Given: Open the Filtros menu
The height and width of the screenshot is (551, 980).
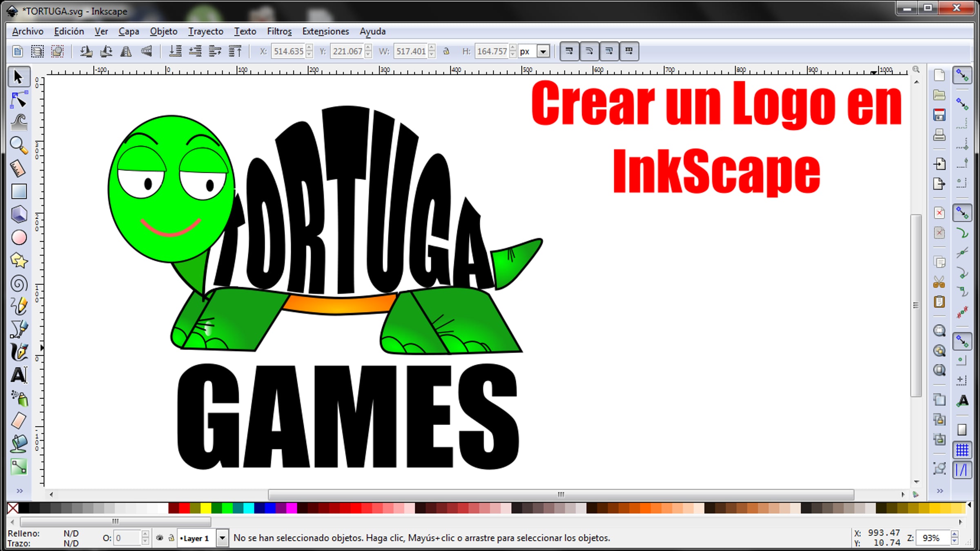Looking at the screenshot, I should pos(279,31).
